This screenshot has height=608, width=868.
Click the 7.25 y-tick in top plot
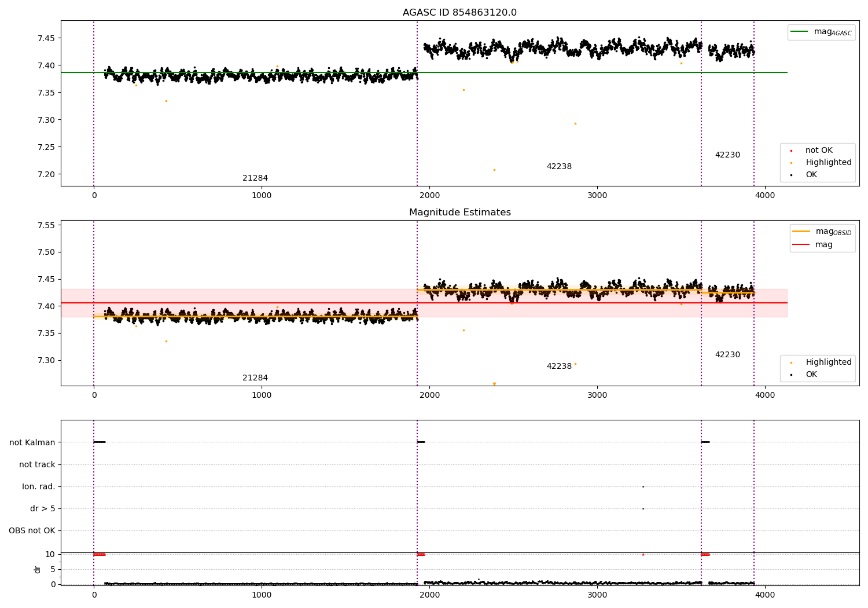[46, 147]
